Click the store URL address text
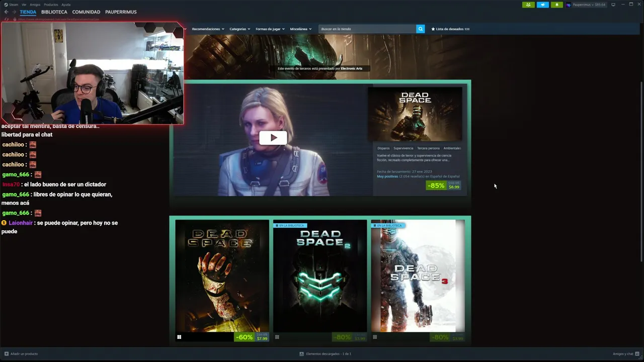The image size is (644, 362). coord(58,19)
